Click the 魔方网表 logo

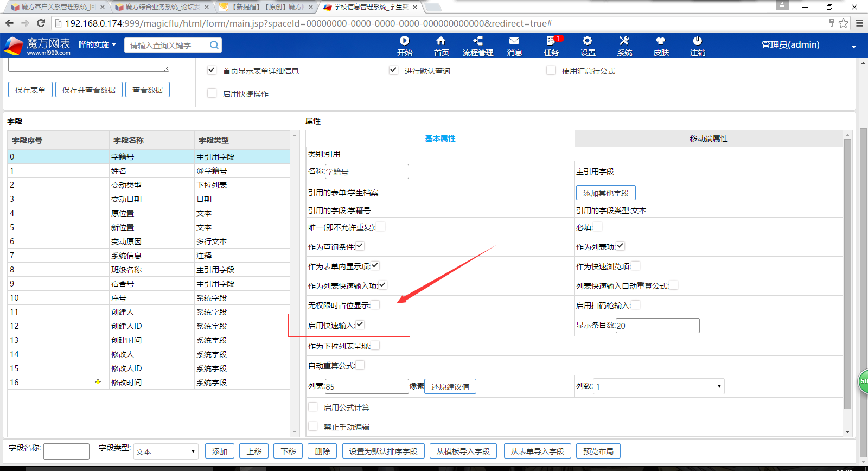point(37,46)
